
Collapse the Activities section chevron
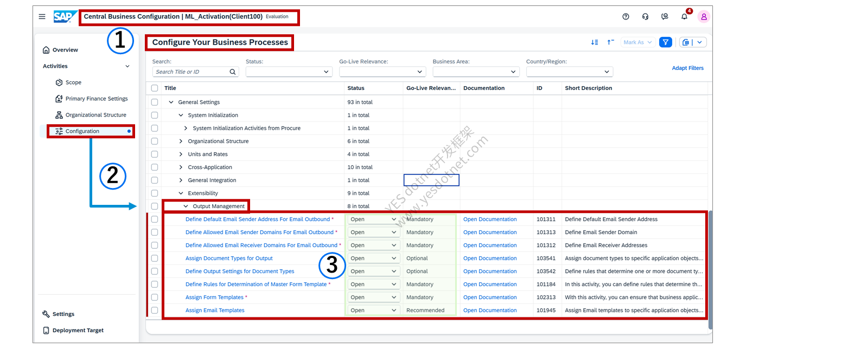click(x=127, y=66)
